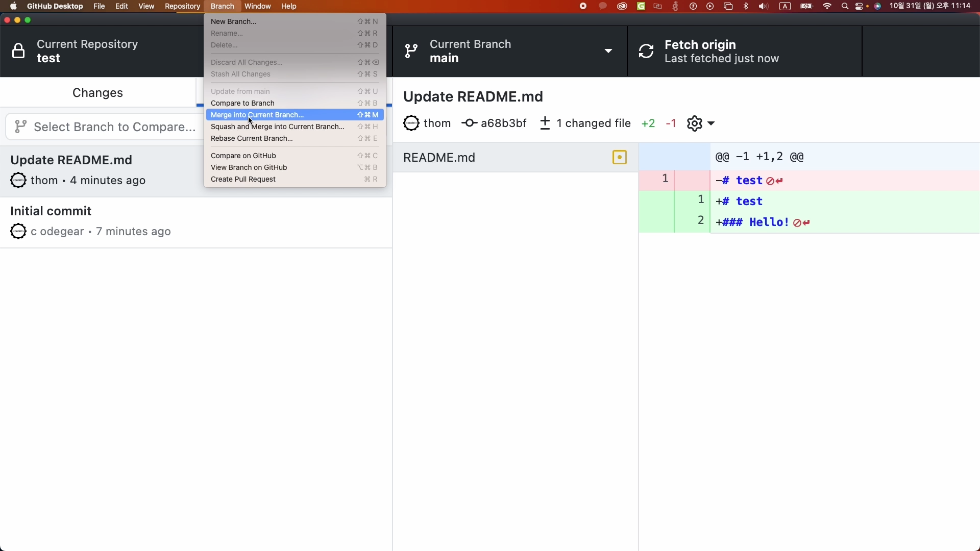Switch to the Changes tab

[x=97, y=93]
